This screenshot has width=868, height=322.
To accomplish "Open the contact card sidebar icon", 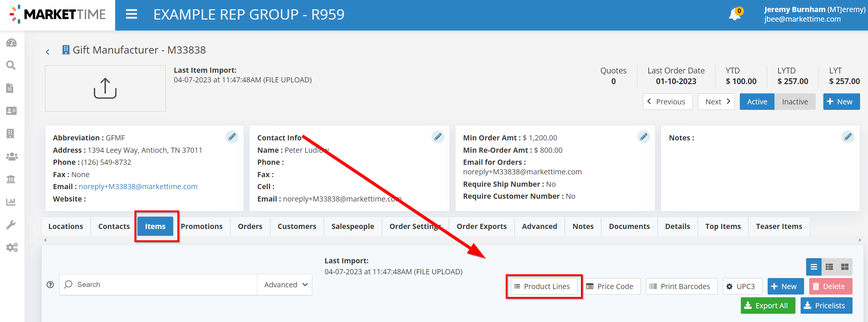I will coord(11,111).
